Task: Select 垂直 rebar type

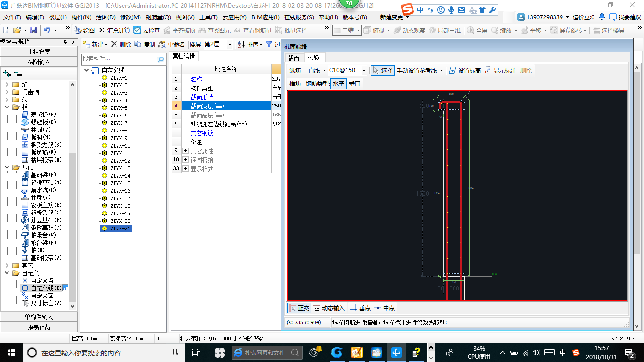Action: pos(355,83)
